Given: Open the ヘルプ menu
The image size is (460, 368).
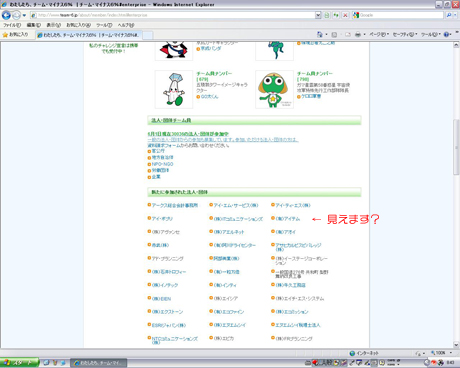Looking at the screenshot, I should tap(126, 25).
